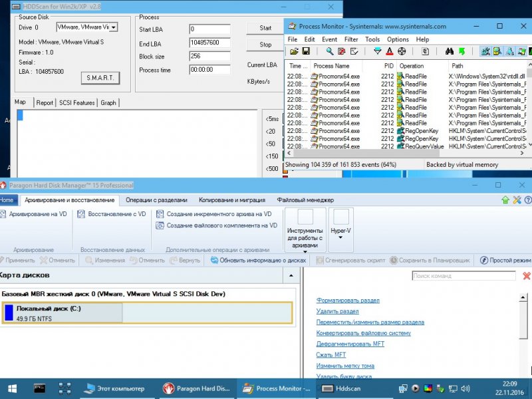This screenshot has width=532, height=399.
Task: Find events with the binoculars icon
Action: [x=450, y=51]
